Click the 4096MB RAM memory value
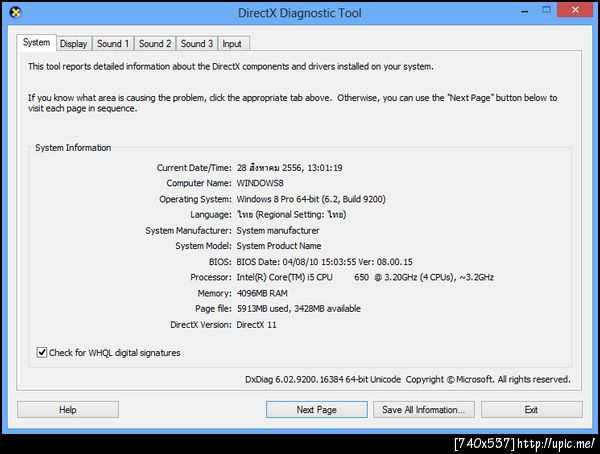 pos(262,293)
